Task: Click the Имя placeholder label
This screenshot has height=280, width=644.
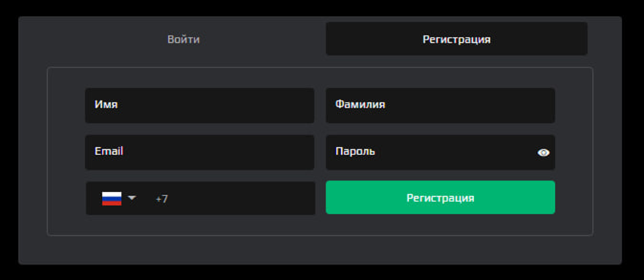Action: click(106, 104)
